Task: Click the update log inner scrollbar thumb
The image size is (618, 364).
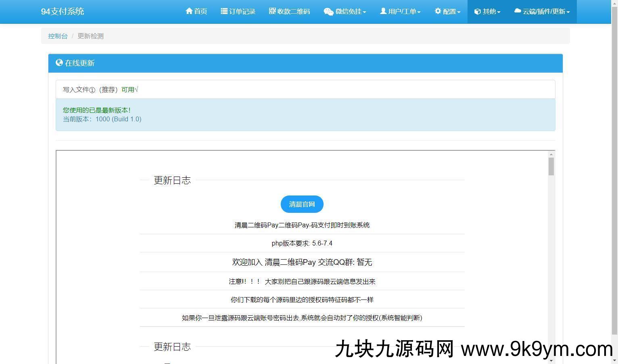Action: pyautogui.click(x=551, y=166)
